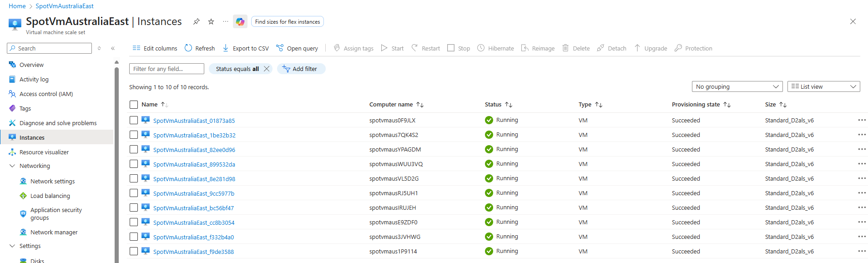868x263 pixels.
Task: Click the Stop toolbar item
Action: (459, 48)
